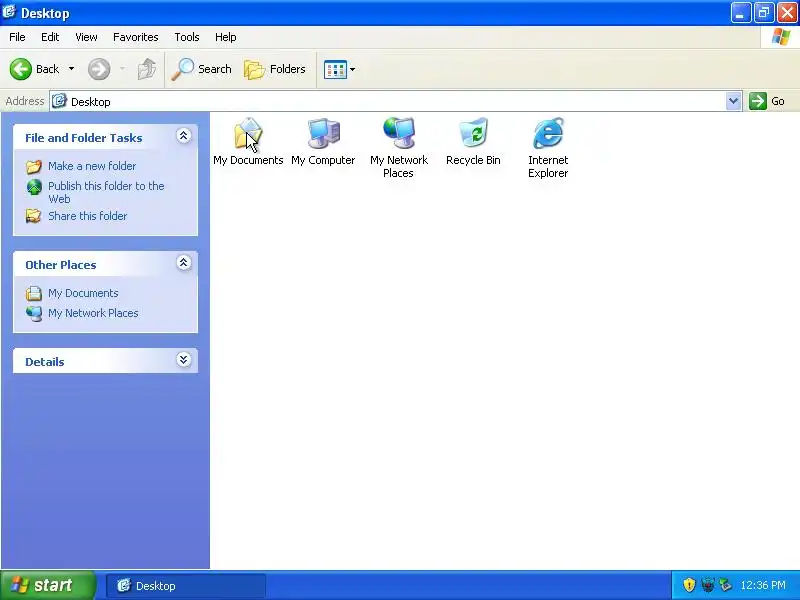Image resolution: width=800 pixels, height=600 pixels.
Task: Open Search from the toolbar
Action: point(202,69)
